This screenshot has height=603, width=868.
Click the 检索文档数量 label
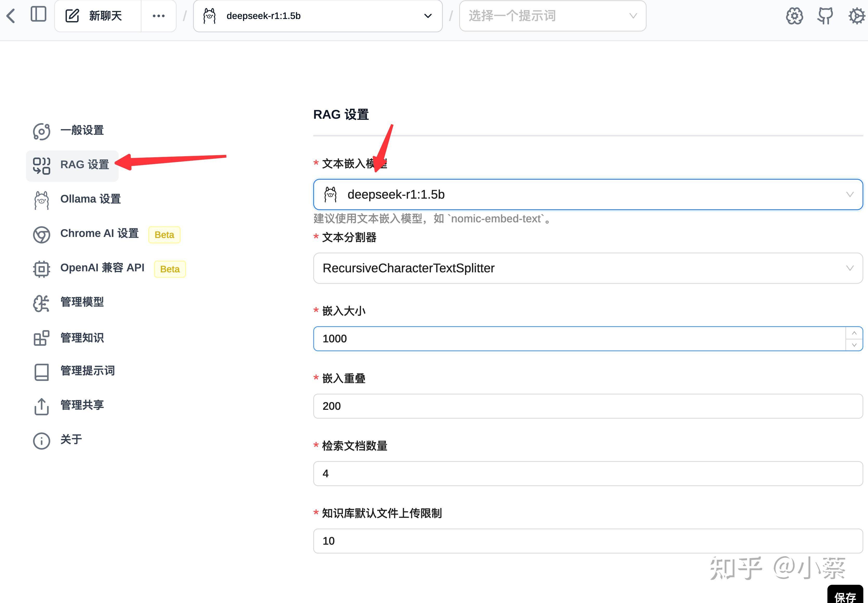355,446
